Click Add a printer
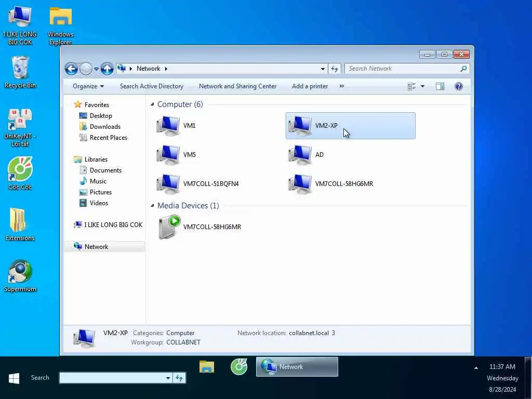Image resolution: width=532 pixels, height=399 pixels. point(310,86)
